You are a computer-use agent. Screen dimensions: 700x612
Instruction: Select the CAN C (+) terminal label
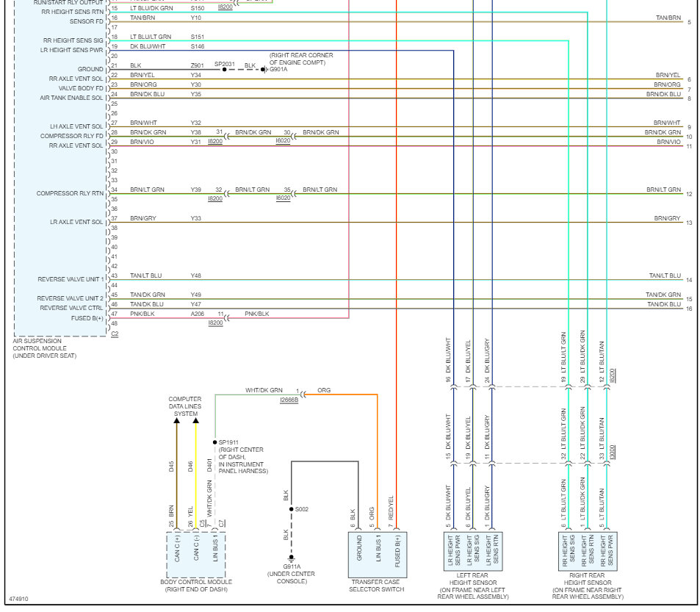point(177,548)
